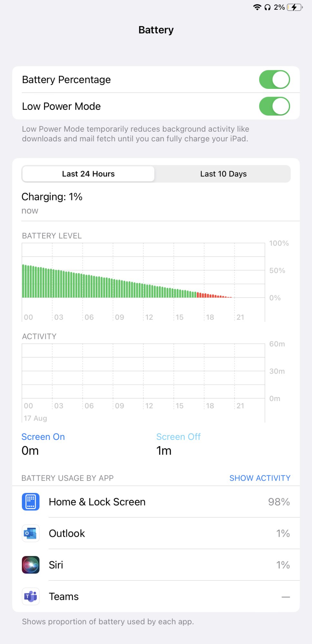Tap the SHOW ACTIVITY link
Viewport: 312px width, 644px height.
coord(260,478)
